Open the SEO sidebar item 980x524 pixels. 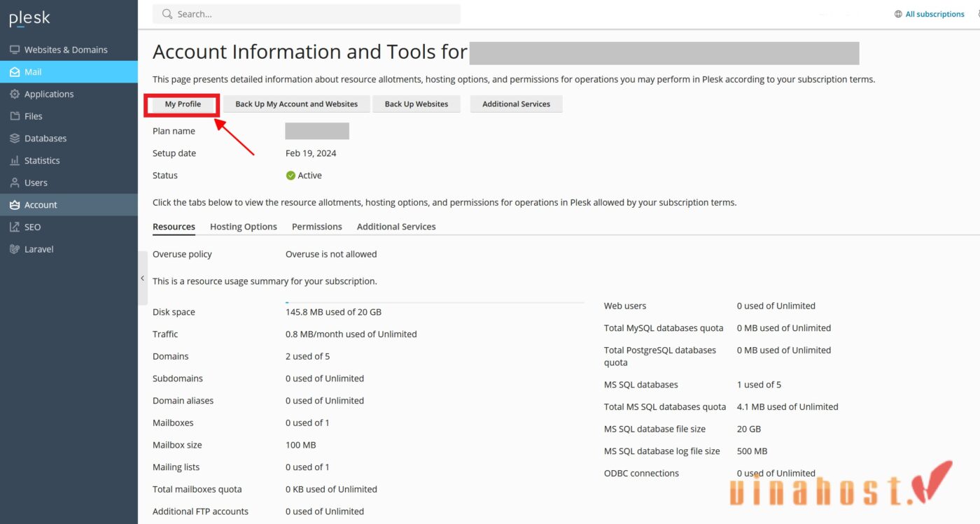pos(32,227)
